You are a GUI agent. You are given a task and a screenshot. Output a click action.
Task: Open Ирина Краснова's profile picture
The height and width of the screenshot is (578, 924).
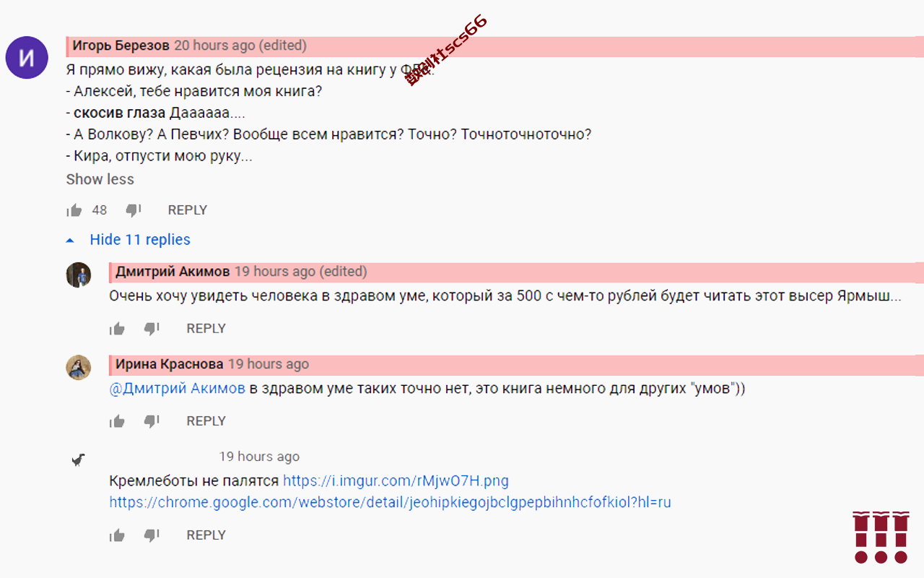[x=79, y=368]
